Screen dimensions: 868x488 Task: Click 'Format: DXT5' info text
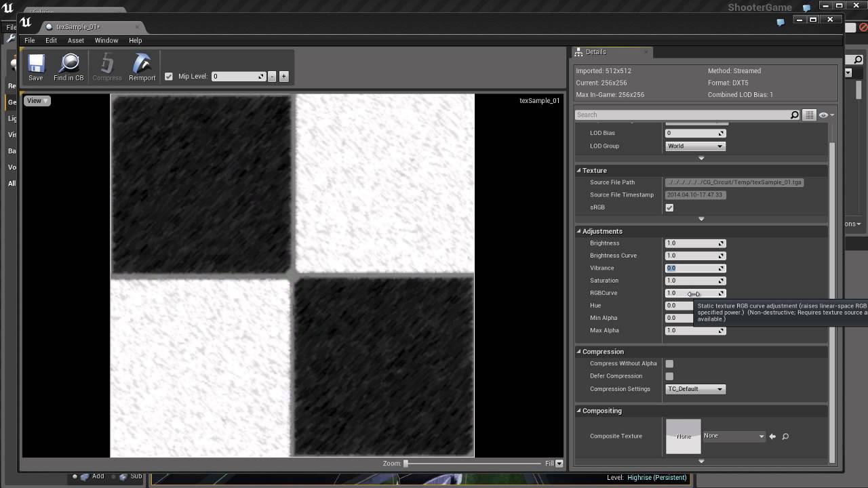pos(728,83)
